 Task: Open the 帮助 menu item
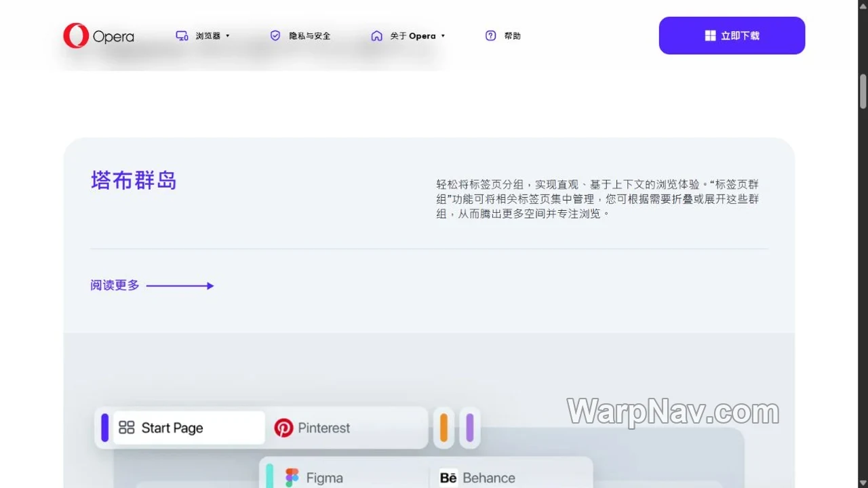pos(513,36)
